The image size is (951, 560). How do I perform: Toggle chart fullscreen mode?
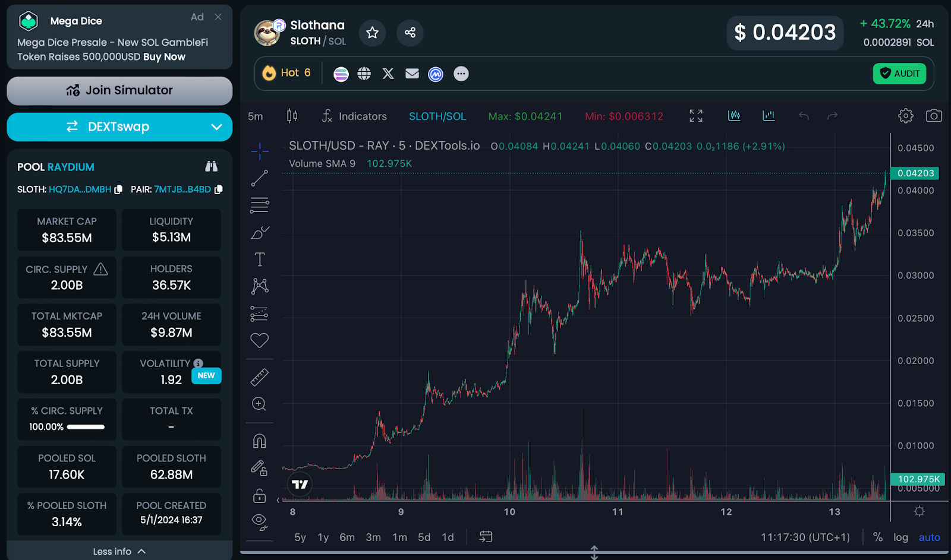[696, 116]
